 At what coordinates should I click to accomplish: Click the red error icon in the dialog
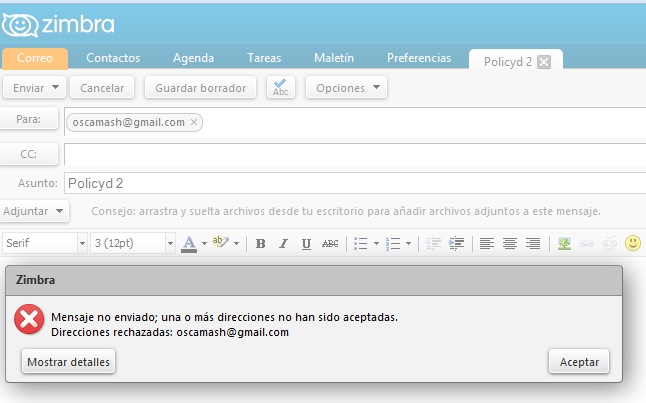(x=29, y=319)
